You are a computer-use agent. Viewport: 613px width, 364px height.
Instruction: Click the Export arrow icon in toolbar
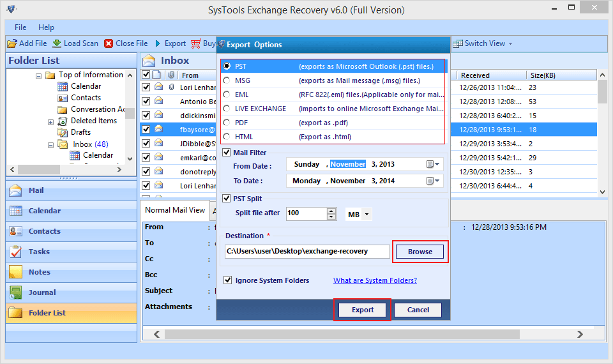158,43
